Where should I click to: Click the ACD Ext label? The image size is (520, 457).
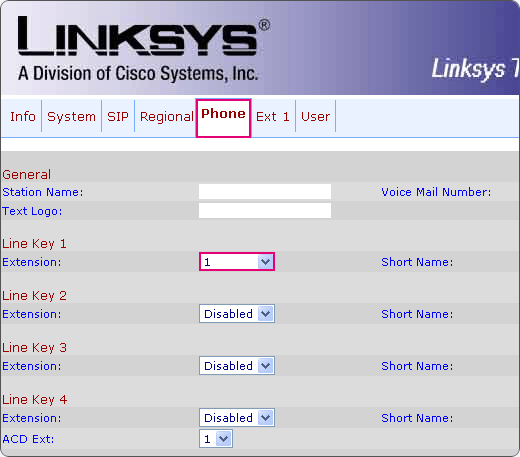coord(28,439)
